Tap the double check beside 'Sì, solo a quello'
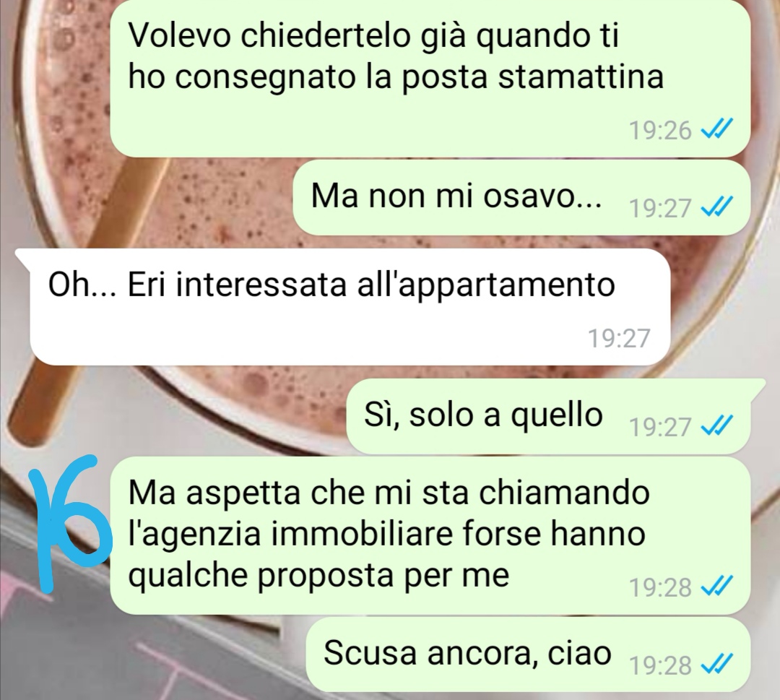Screen dimensions: 780x700 point(716,426)
